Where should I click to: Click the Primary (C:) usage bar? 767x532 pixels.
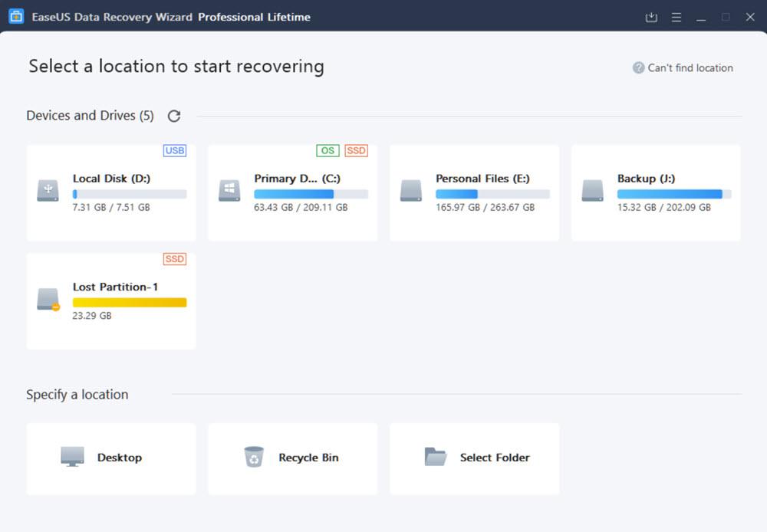point(311,194)
